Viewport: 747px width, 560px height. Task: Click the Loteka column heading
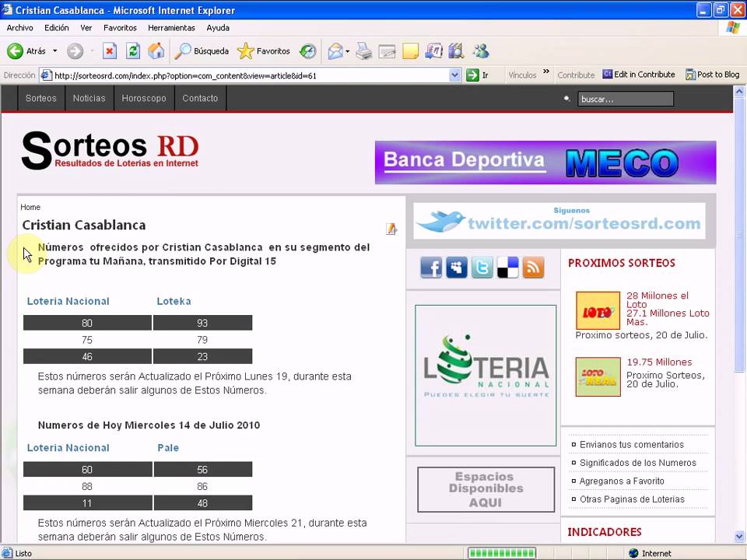tap(174, 301)
